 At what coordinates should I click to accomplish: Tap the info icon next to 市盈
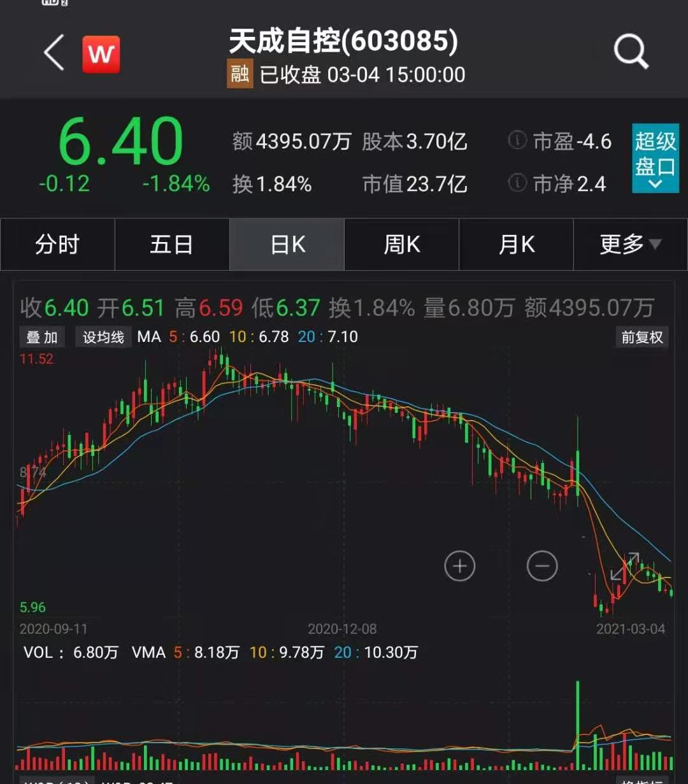(517, 141)
